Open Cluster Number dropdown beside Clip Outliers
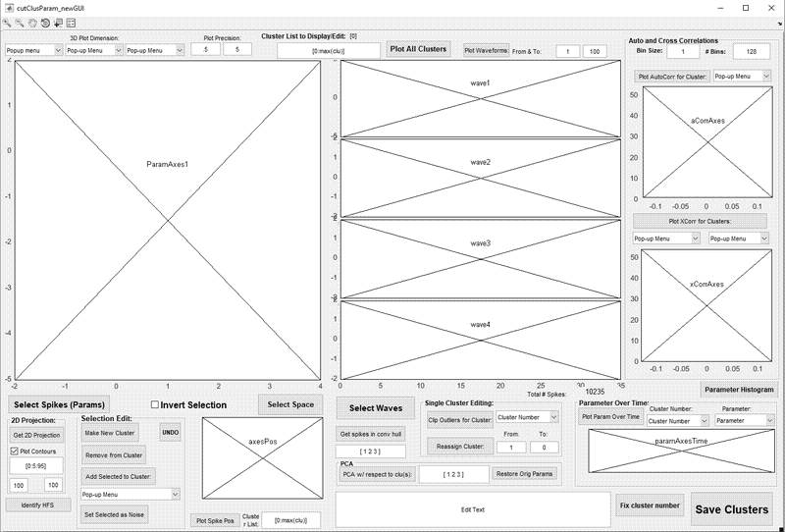The width and height of the screenshot is (785, 532). click(x=527, y=417)
